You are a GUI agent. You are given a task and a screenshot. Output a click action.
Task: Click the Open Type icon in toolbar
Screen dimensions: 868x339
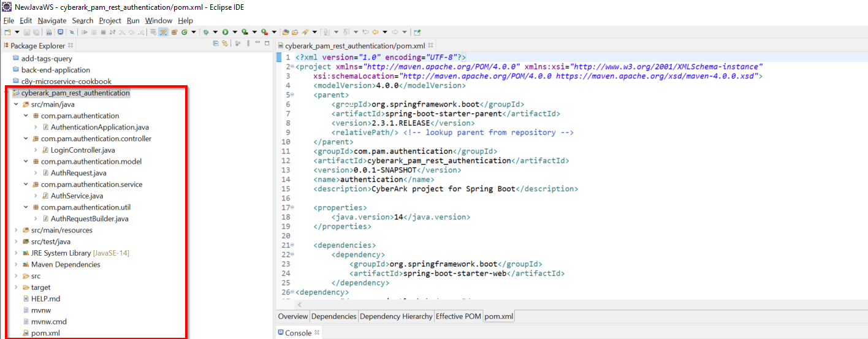286,32
